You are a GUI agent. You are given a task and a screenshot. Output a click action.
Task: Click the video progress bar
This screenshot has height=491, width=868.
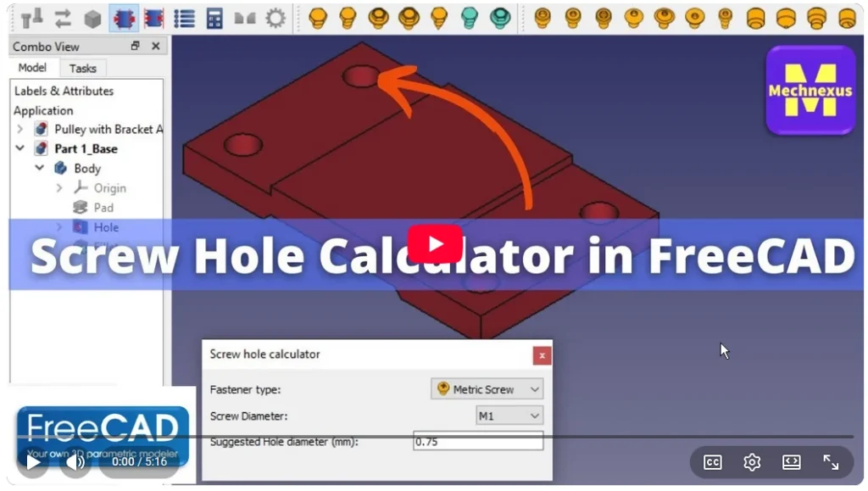(434, 437)
